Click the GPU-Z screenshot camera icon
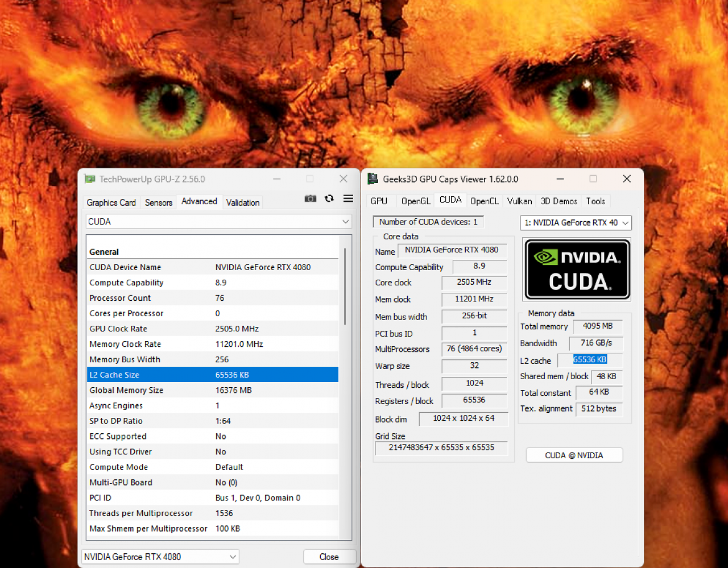The height and width of the screenshot is (568, 728). [311, 198]
